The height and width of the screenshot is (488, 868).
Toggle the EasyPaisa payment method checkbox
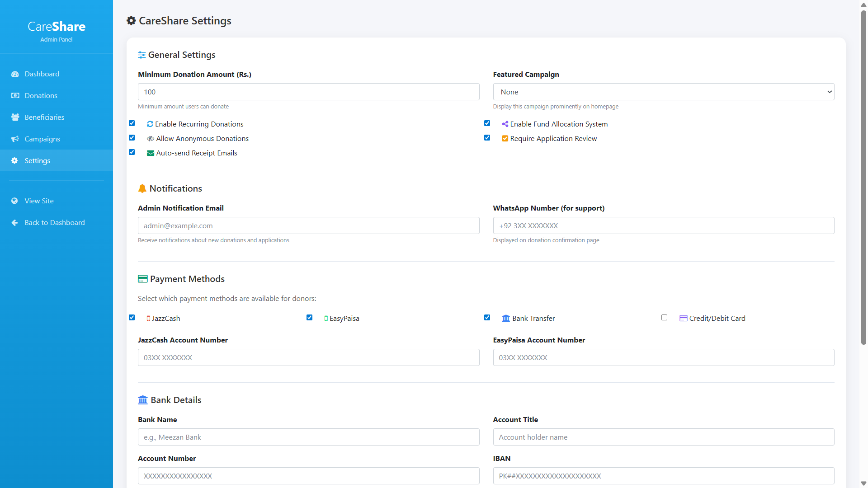click(309, 318)
